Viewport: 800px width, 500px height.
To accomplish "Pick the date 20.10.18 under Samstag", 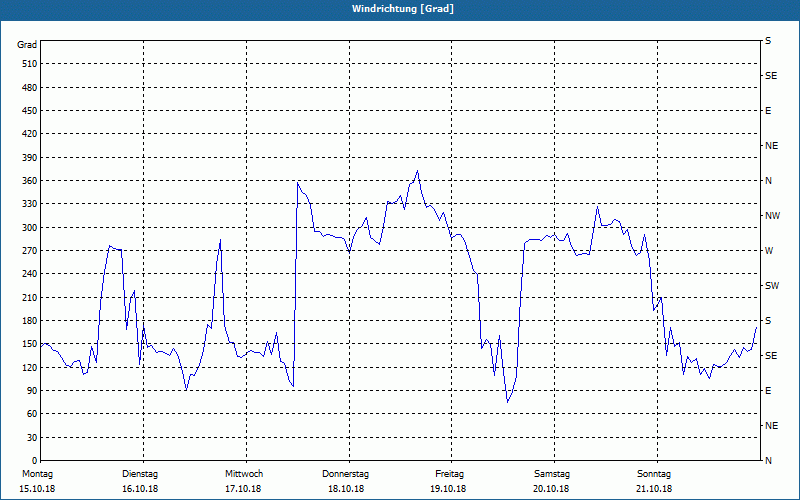I will (x=551, y=489).
